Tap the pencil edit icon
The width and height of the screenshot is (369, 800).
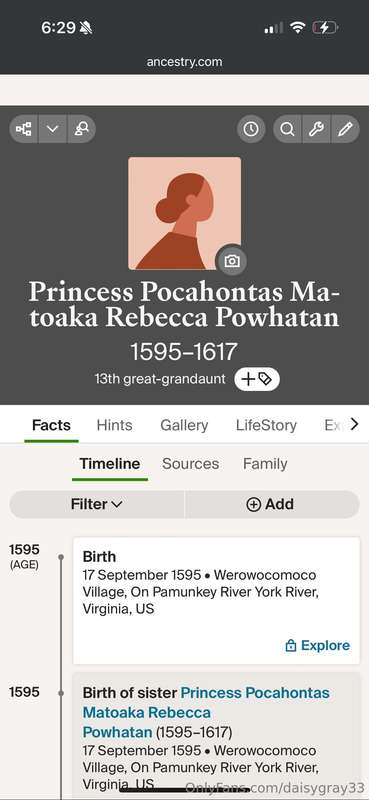coord(346,129)
